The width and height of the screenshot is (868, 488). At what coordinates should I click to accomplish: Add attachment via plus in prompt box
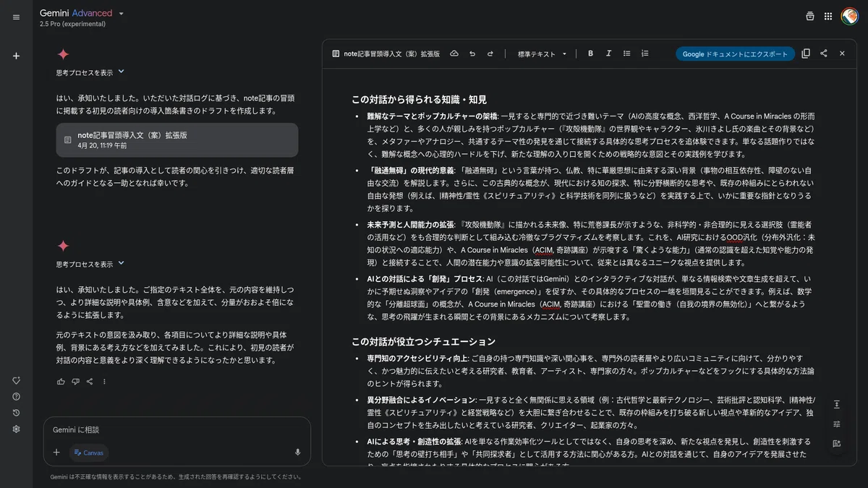pyautogui.click(x=56, y=453)
